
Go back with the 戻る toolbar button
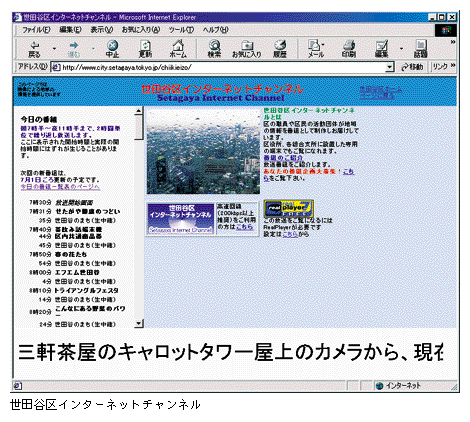(x=34, y=49)
